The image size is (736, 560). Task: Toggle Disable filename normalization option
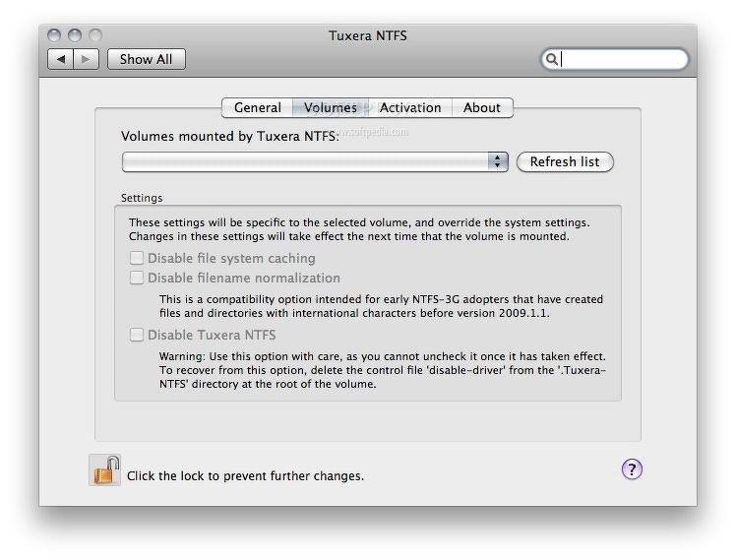[137, 278]
